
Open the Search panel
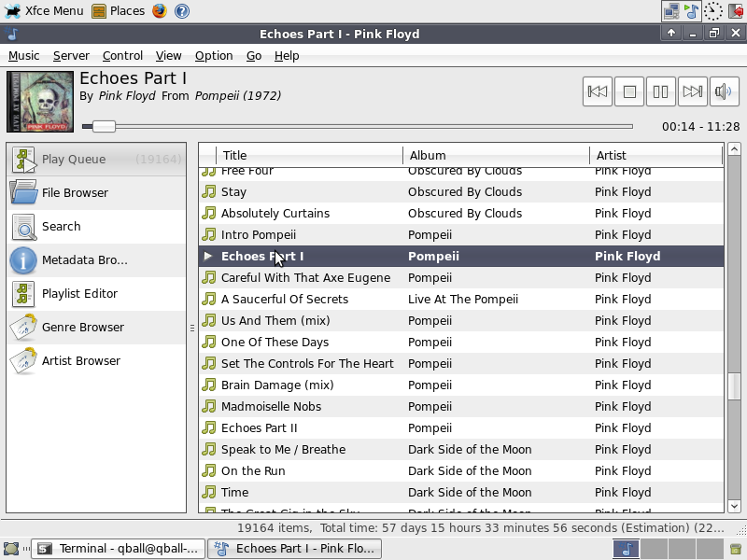click(96, 227)
